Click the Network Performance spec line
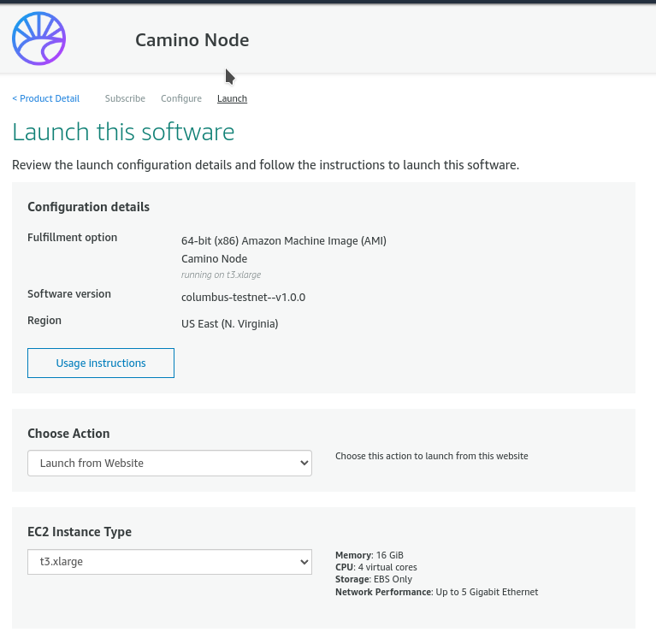Image resolution: width=656 pixels, height=644 pixels. (x=436, y=592)
